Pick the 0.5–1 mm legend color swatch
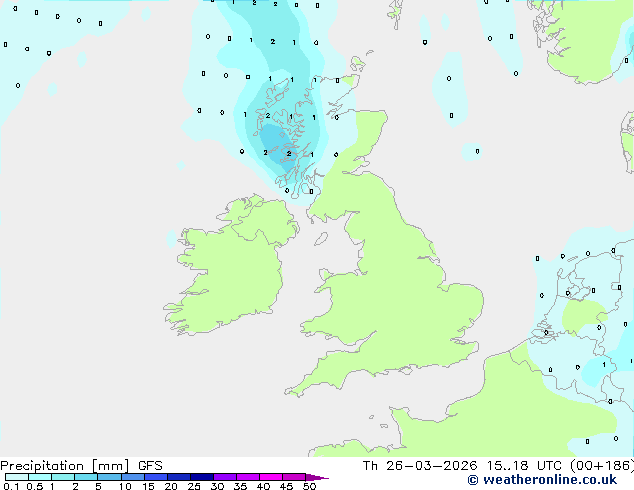The image size is (634, 490). 40,477
